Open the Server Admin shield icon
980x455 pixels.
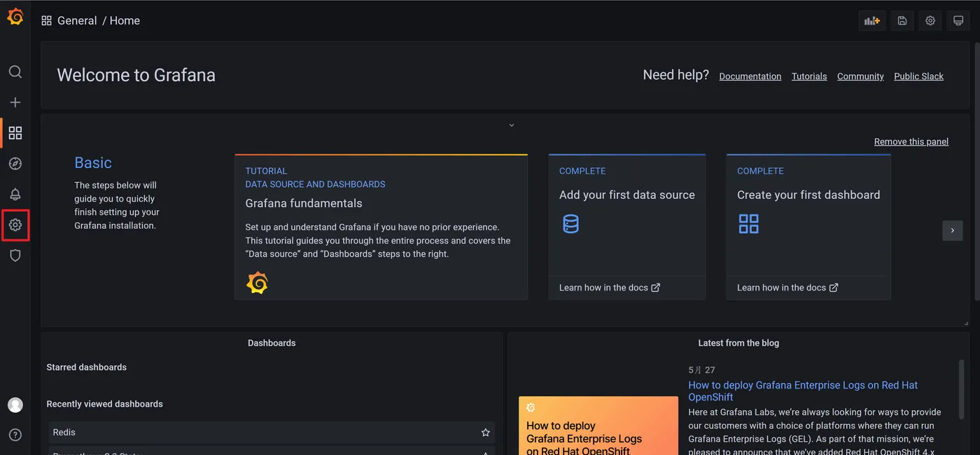pyautogui.click(x=15, y=255)
